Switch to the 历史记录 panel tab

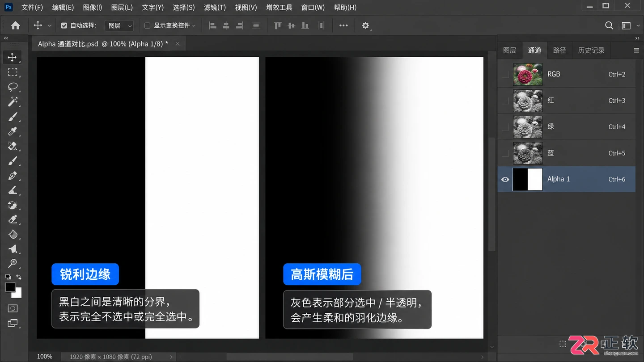(x=591, y=51)
